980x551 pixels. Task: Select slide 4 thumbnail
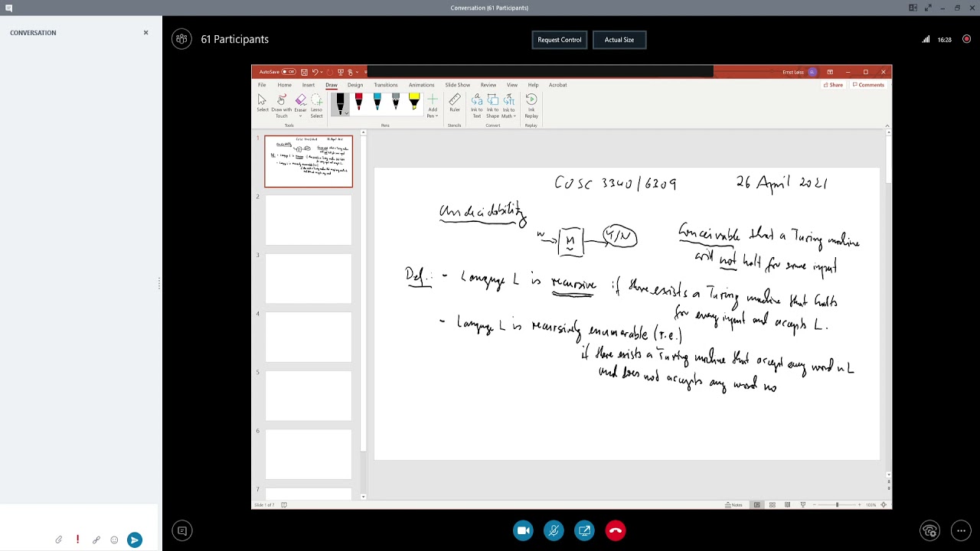coord(309,337)
